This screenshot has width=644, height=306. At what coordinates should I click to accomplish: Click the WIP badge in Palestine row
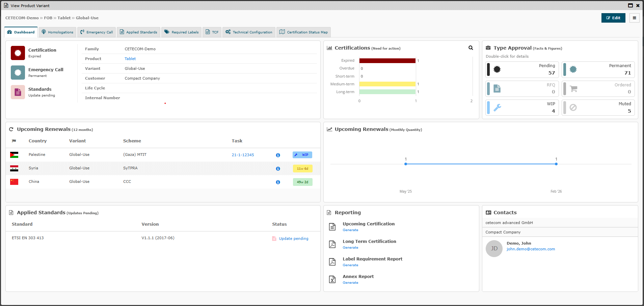302,155
